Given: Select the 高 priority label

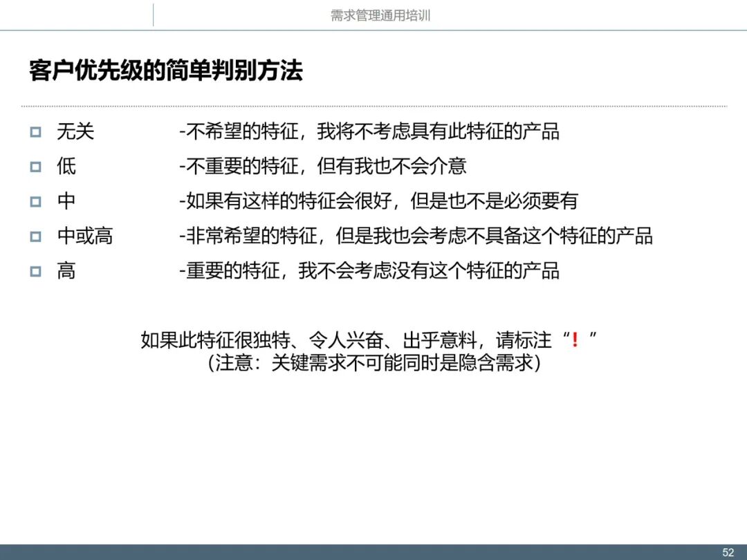Looking at the screenshot, I should (66, 272).
